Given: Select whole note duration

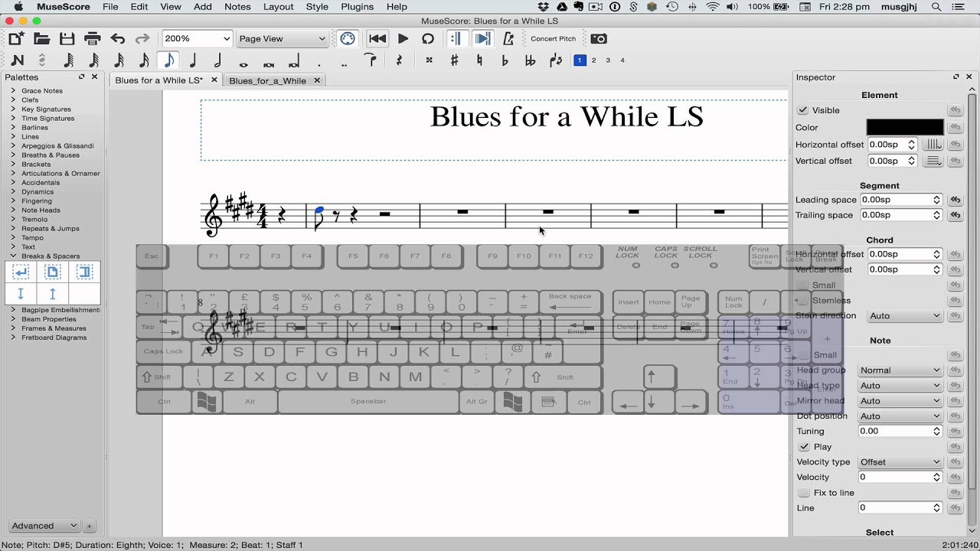Looking at the screenshot, I should pyautogui.click(x=243, y=64).
